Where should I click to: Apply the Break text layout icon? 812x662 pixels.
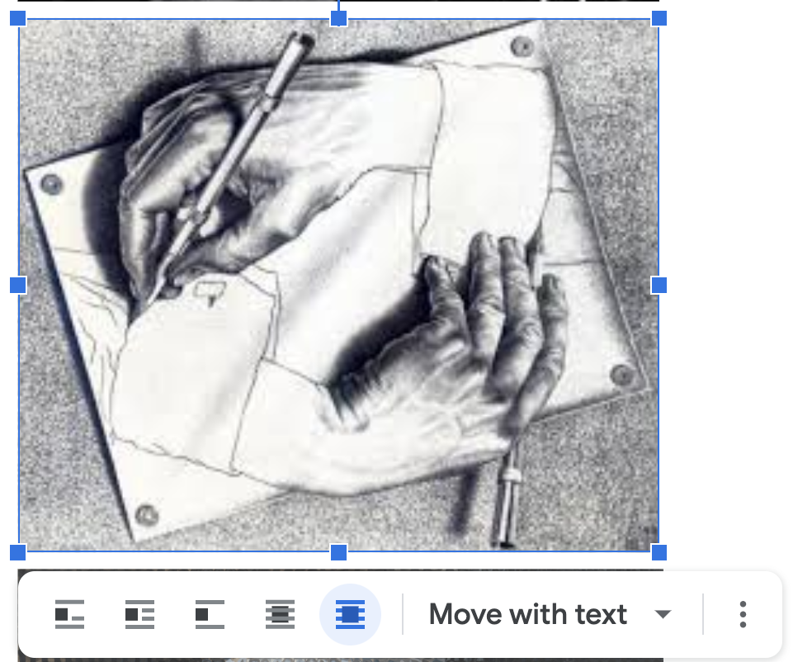pyautogui.click(x=210, y=615)
